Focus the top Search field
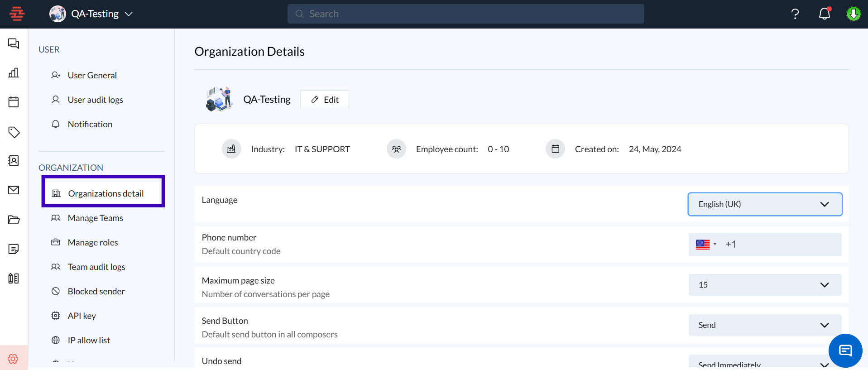This screenshot has width=868, height=370. point(465,14)
